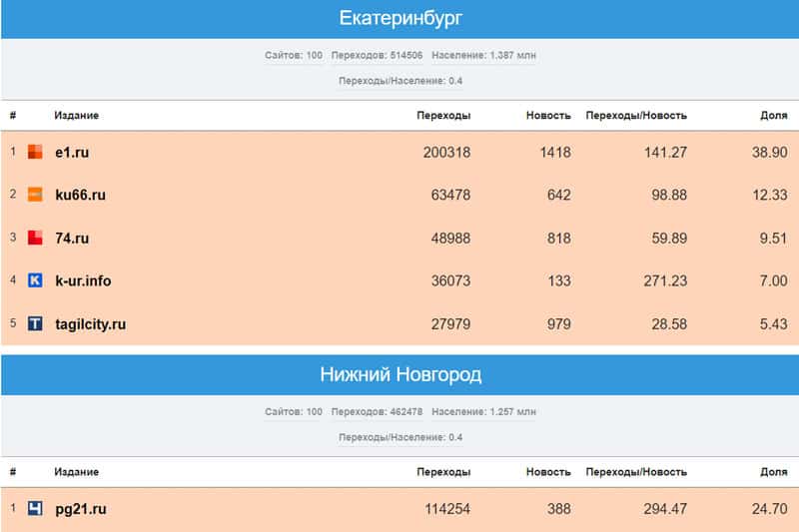Click the Екатеринбург section header
The height and width of the screenshot is (532, 799).
[x=400, y=19]
